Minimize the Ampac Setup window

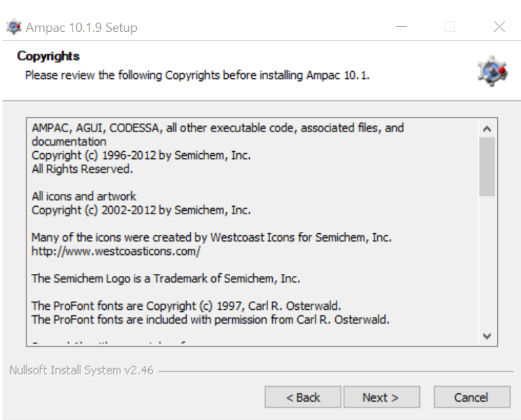coord(401,27)
